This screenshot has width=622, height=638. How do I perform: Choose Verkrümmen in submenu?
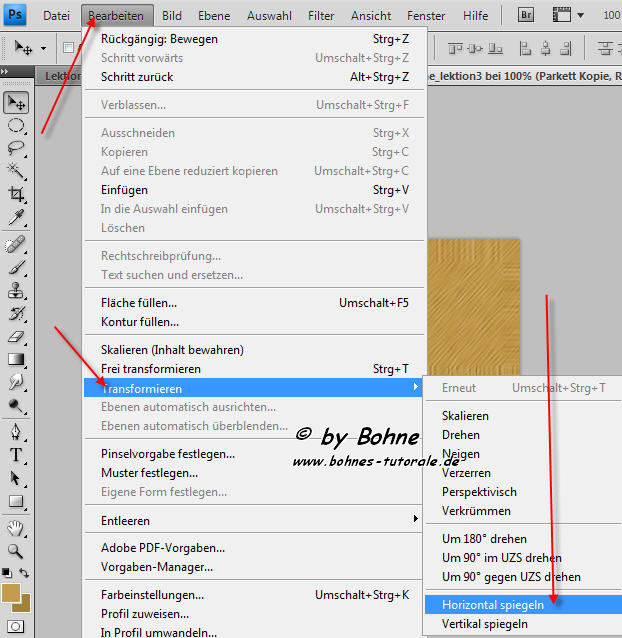523,511
